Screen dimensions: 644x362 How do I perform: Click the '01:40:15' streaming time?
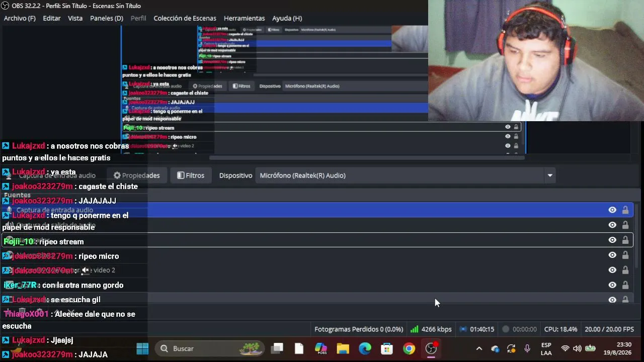[482, 329]
